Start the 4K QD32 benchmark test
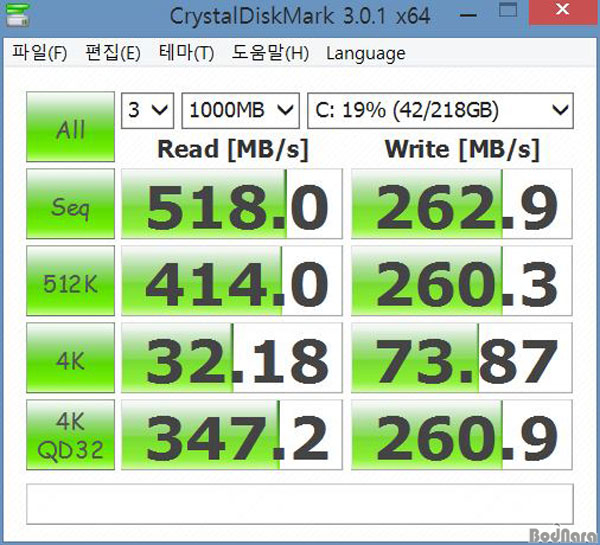The height and width of the screenshot is (545, 600). click(70, 435)
